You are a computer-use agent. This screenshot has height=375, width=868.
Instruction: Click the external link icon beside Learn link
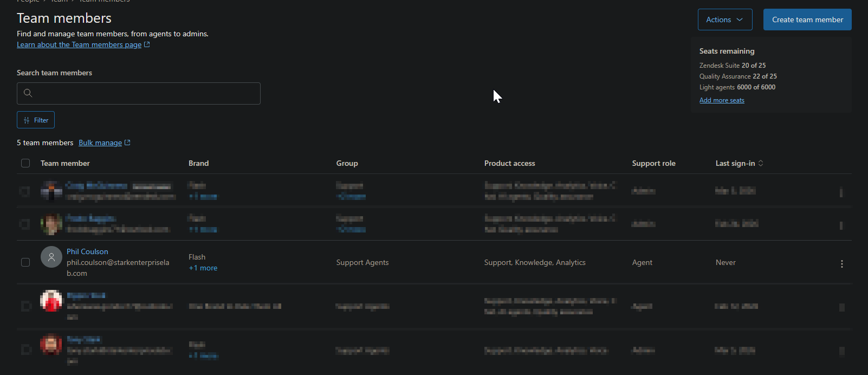click(147, 44)
